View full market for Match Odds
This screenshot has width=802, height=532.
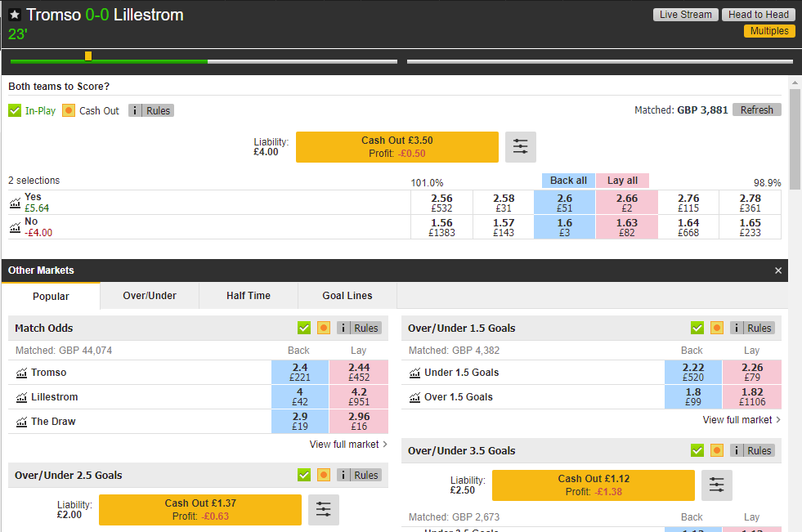tap(348, 445)
